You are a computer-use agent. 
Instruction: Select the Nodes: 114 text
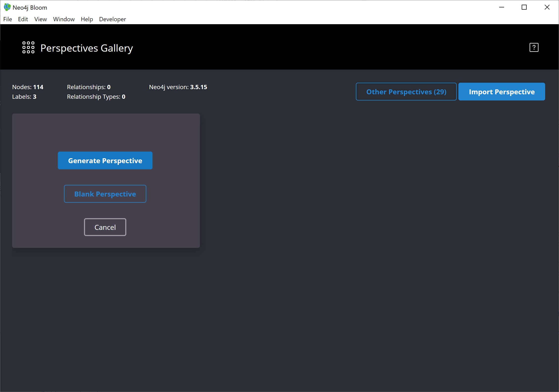28,87
